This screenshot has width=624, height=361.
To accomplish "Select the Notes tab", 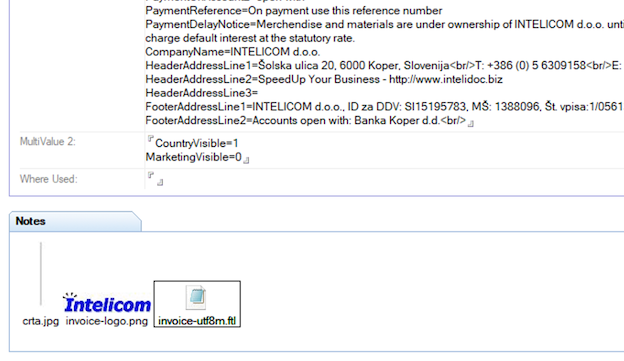I will coord(75,221).
